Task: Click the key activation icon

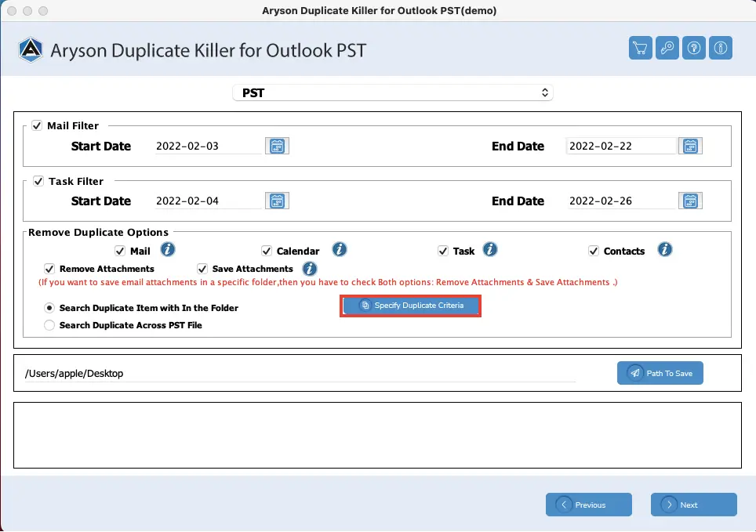Action: pos(667,49)
